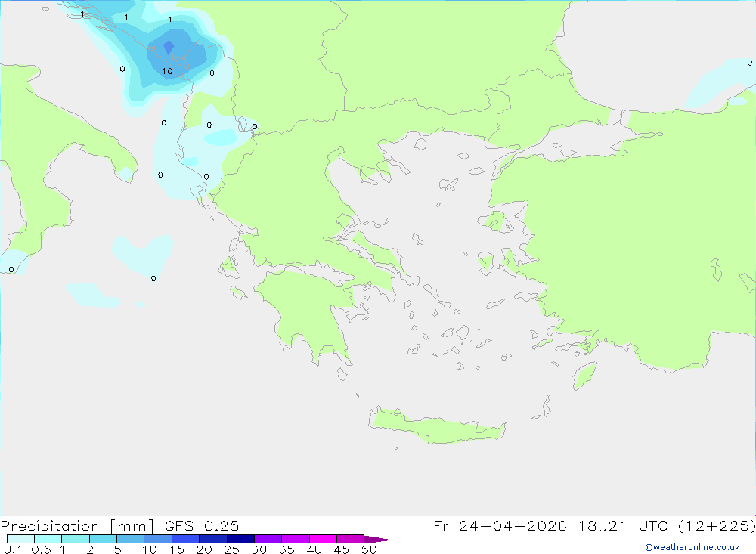Click the weatheronline.co.uk copyright link
This screenshot has width=756, height=554.
point(692,547)
